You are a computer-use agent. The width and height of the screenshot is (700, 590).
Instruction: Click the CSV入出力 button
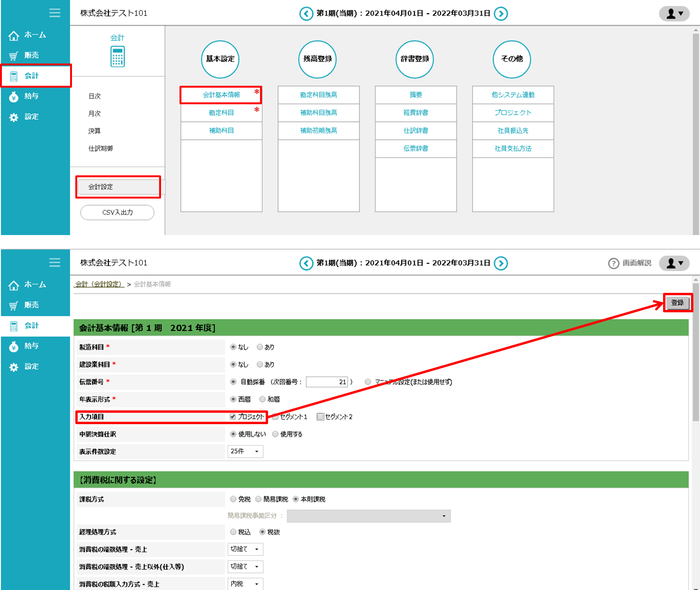point(117,212)
